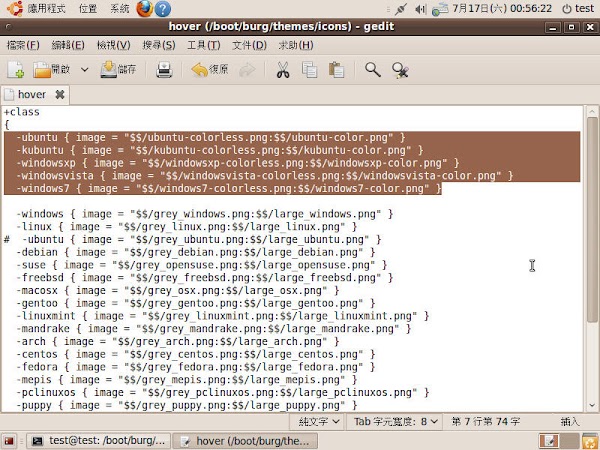Open the 純文字 syntax mode dropdown

tap(319, 422)
